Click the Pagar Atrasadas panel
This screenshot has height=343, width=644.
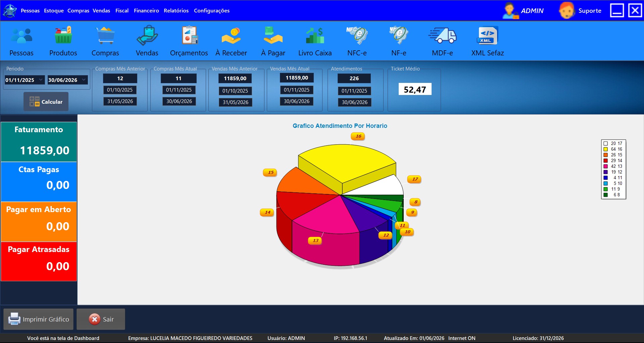[39, 261]
